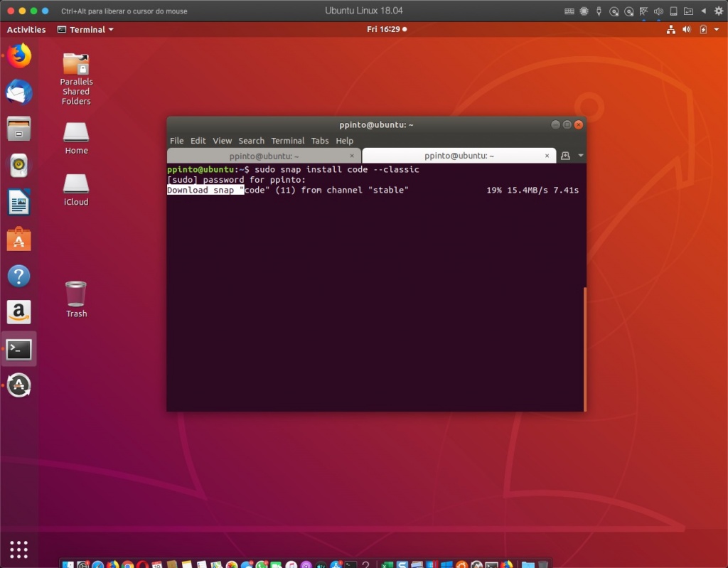This screenshot has height=568, width=728.
Task: Open the Terminal app menu in top bar
Action: [x=85, y=30]
